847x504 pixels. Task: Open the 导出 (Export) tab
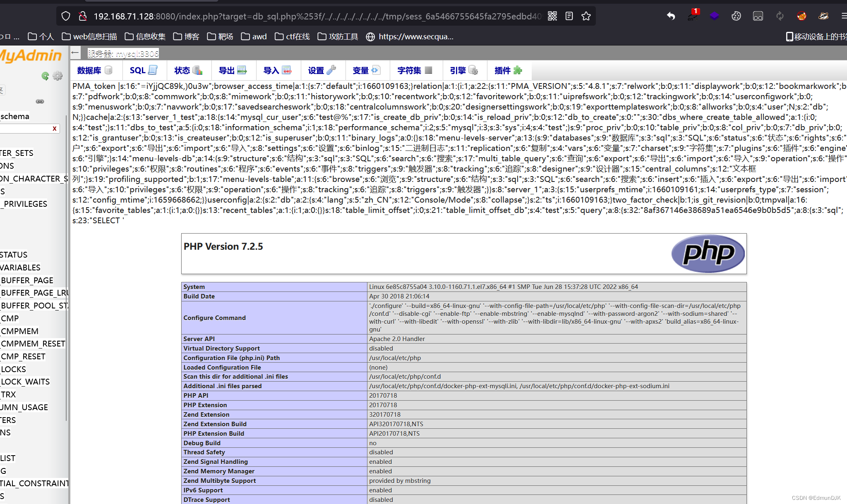click(233, 70)
